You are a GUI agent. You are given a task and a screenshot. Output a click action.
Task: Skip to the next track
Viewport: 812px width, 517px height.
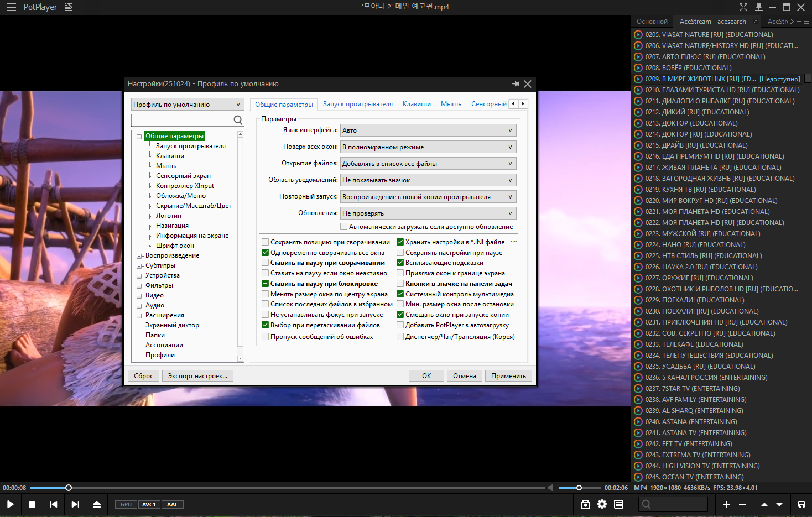click(x=75, y=504)
